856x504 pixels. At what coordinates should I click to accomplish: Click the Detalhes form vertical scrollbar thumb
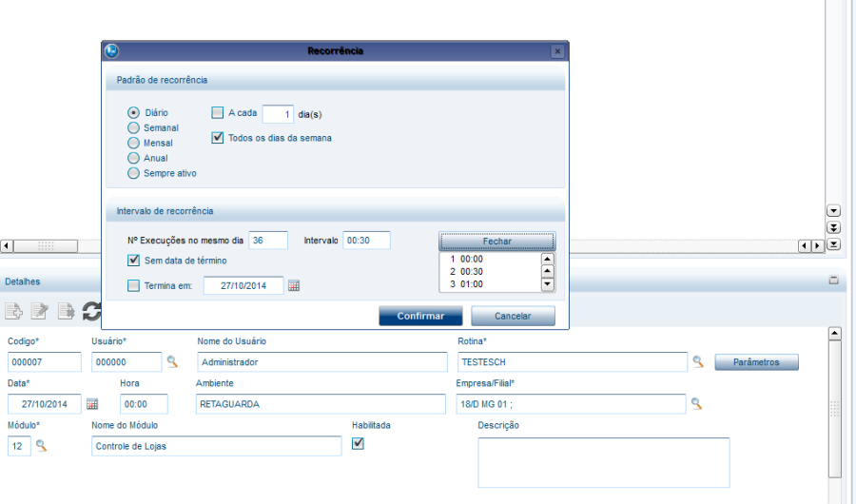click(835, 409)
